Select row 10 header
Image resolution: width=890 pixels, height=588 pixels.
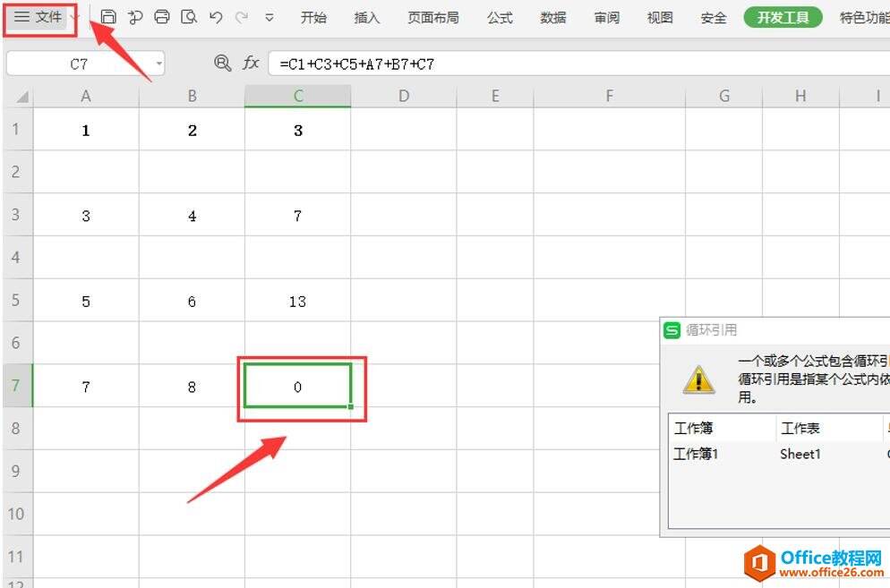[17, 515]
